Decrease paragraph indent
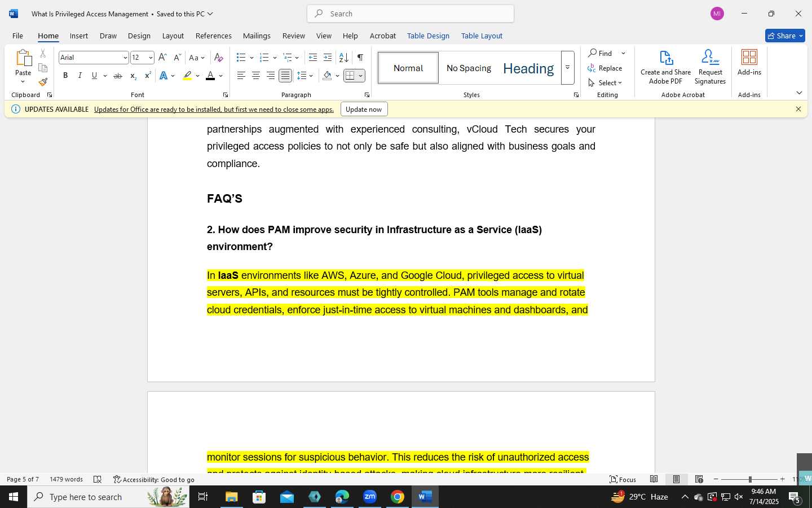The width and height of the screenshot is (812, 508). [x=313, y=58]
